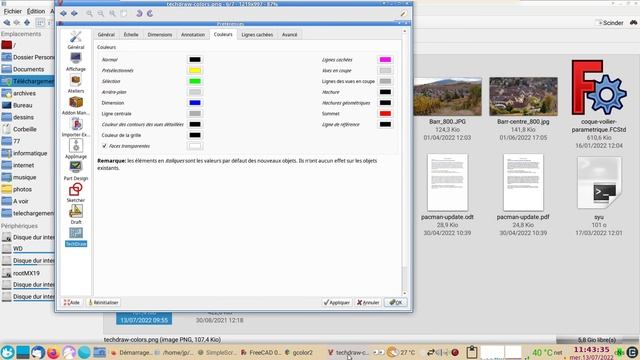Select the Addon Manager preferences section
The width and height of the screenshot is (640, 360).
[x=76, y=106]
